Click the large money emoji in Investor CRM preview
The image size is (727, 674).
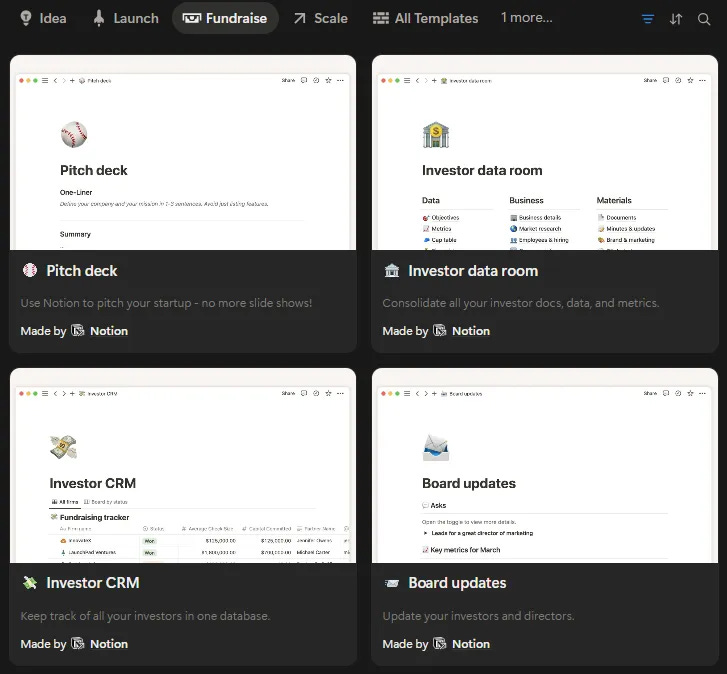(63, 447)
